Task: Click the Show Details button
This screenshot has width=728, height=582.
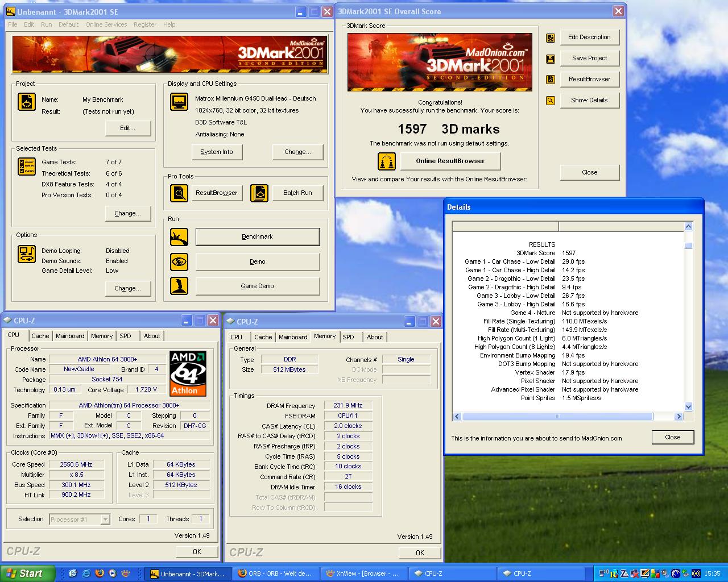Action: (x=589, y=100)
